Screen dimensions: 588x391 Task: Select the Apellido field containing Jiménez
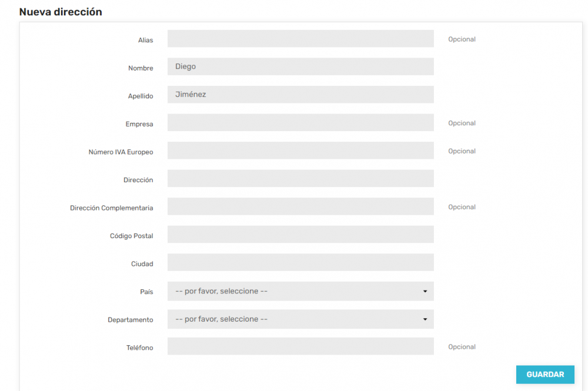click(300, 94)
